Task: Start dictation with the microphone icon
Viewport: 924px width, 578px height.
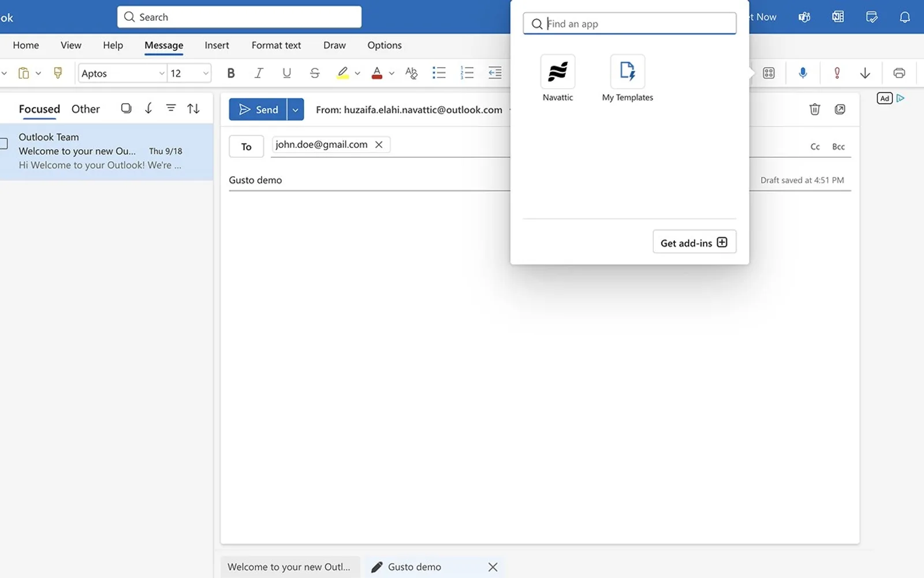Action: tap(803, 73)
